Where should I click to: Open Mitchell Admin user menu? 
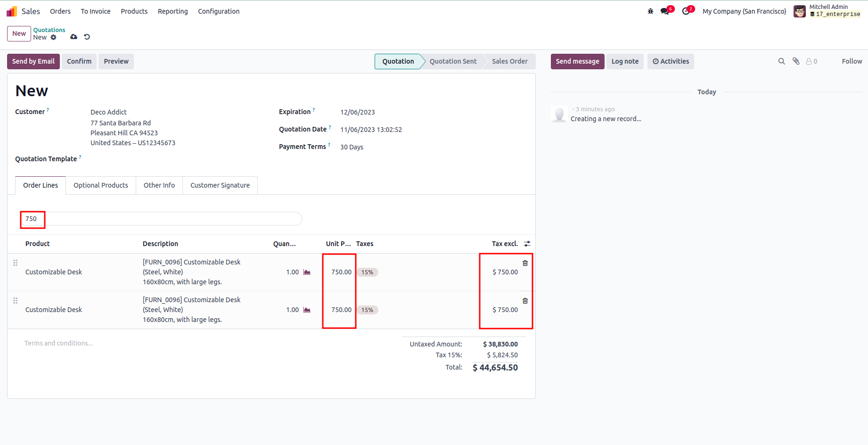coord(827,11)
